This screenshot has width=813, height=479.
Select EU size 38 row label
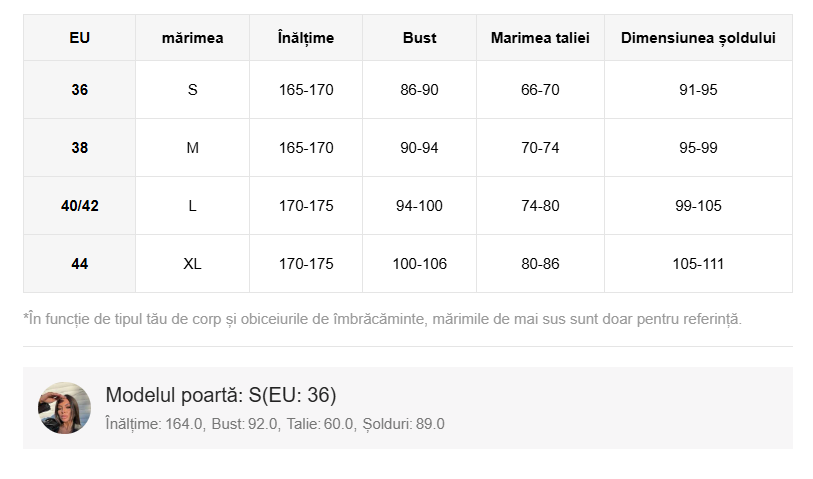point(80,148)
